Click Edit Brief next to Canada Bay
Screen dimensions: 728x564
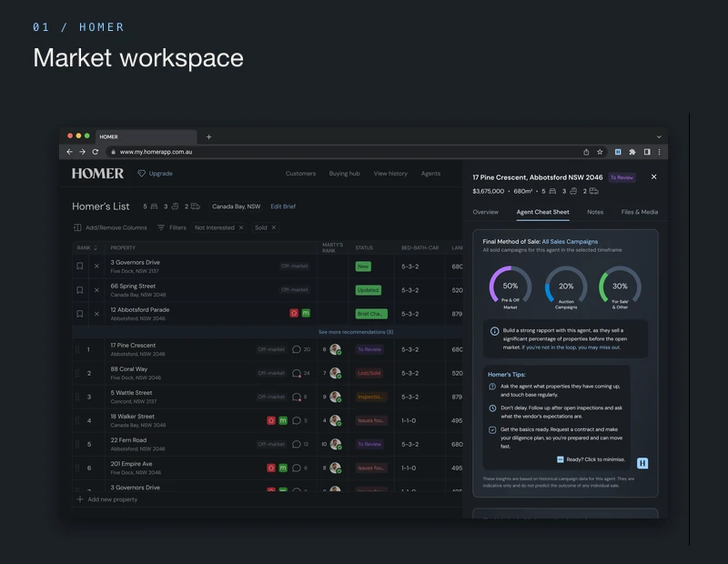[283, 206]
